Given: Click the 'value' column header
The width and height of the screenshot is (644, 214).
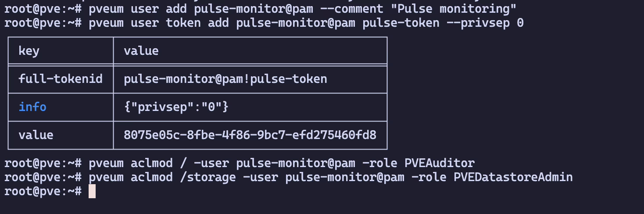Looking at the screenshot, I should tap(141, 51).
